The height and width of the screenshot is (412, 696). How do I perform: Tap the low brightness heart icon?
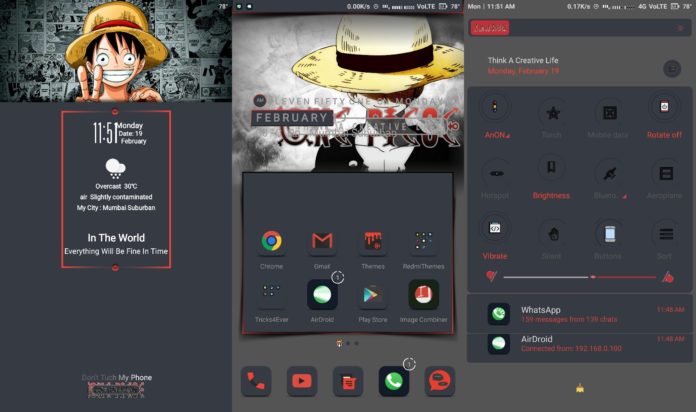coord(491,277)
